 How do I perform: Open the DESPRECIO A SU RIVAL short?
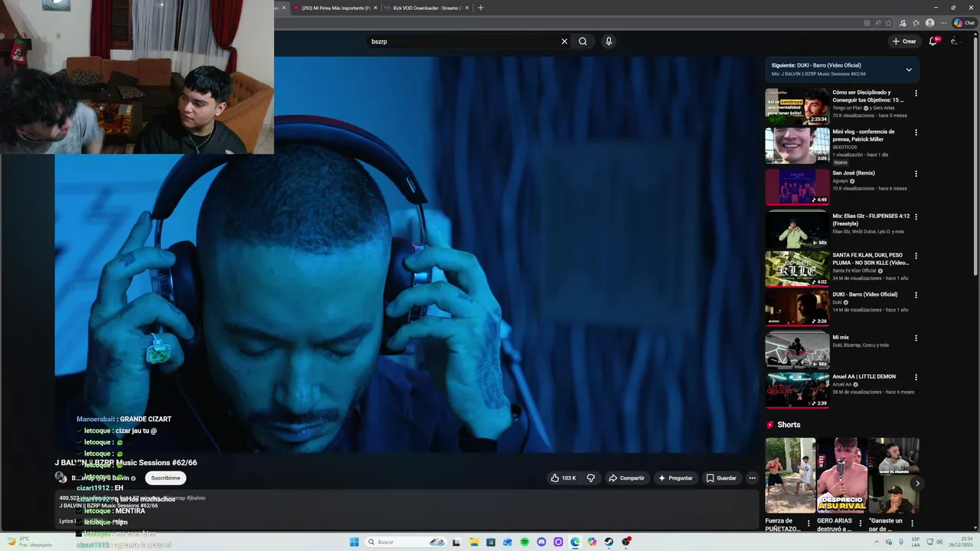[x=841, y=475]
